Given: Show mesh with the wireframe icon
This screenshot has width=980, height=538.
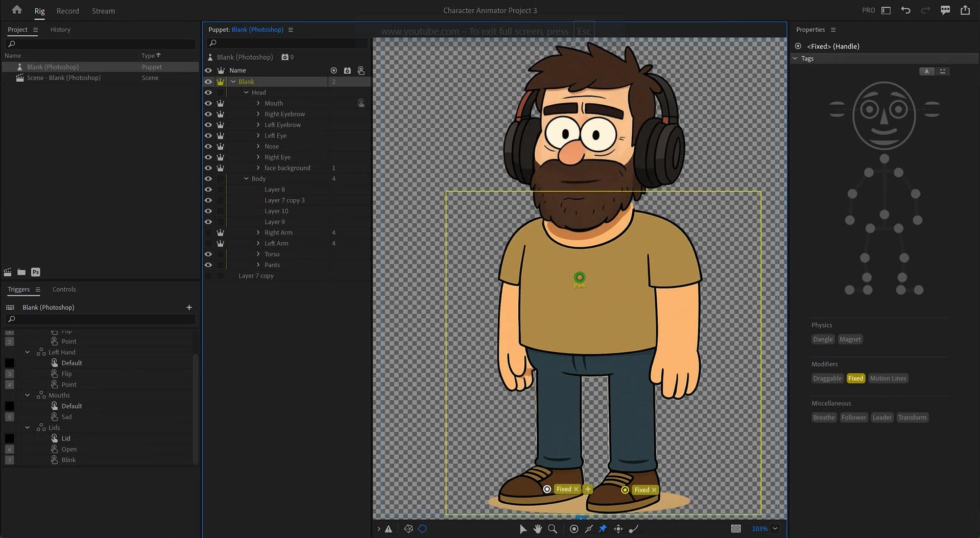Looking at the screenshot, I should tap(408, 529).
